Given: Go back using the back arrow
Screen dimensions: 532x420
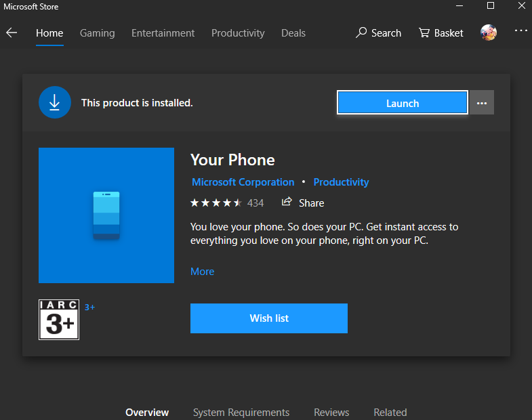Looking at the screenshot, I should [x=12, y=33].
